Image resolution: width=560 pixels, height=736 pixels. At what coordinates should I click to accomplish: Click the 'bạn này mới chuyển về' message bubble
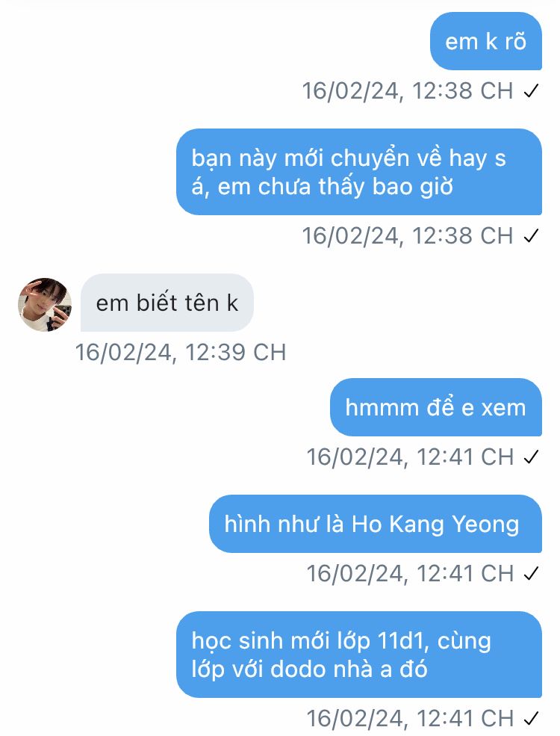click(359, 172)
